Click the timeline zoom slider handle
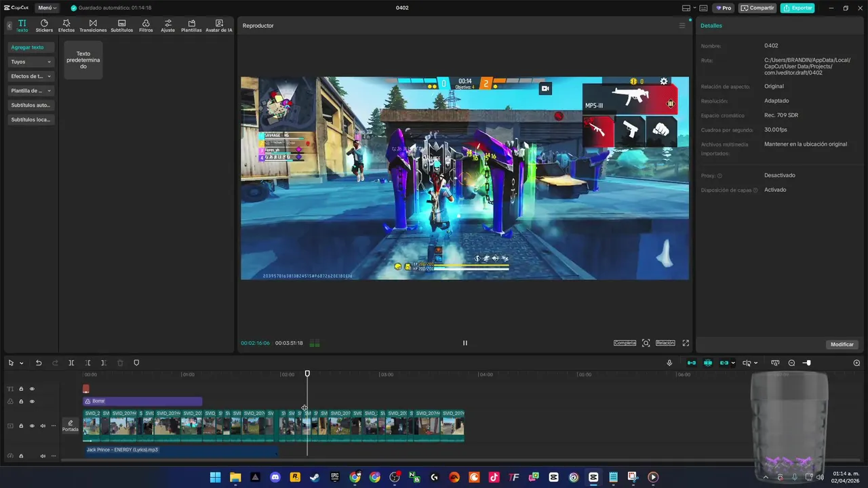The width and height of the screenshot is (868, 488). tap(808, 363)
